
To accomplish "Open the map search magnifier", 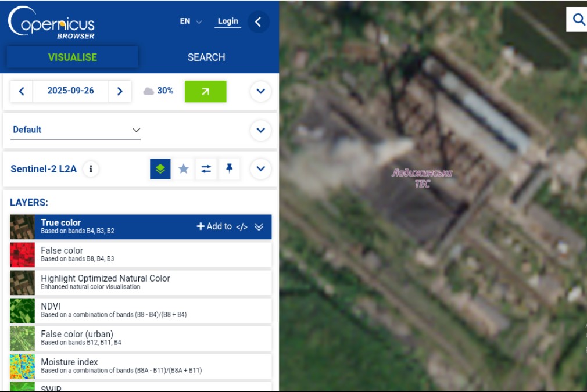I will tap(578, 20).
